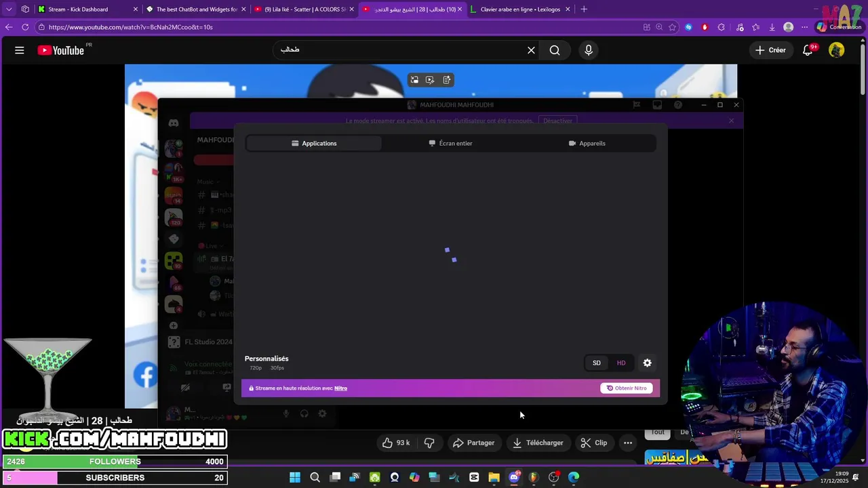Open Discord from the taskbar
This screenshot has height=488, width=868.
coord(514,477)
